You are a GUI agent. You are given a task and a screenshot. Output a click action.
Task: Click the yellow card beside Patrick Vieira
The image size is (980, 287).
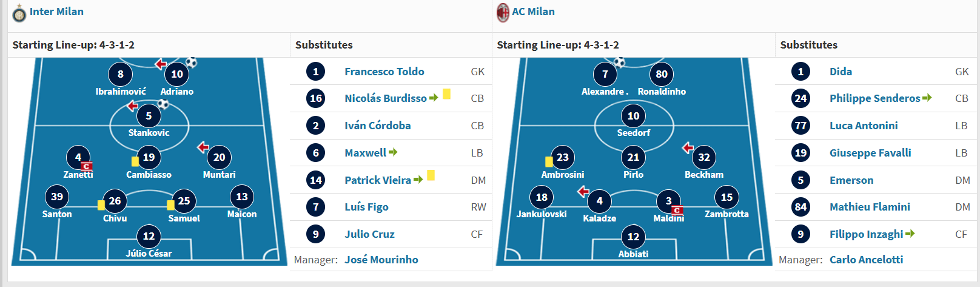pyautogui.click(x=431, y=175)
